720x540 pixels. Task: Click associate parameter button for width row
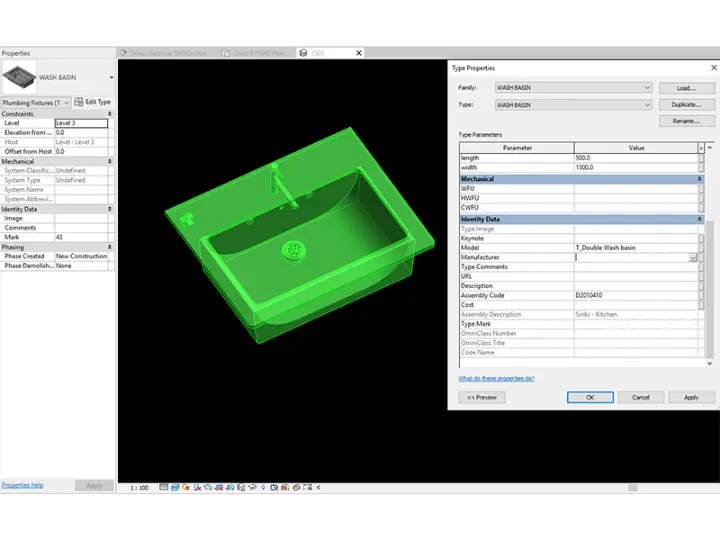click(x=701, y=168)
